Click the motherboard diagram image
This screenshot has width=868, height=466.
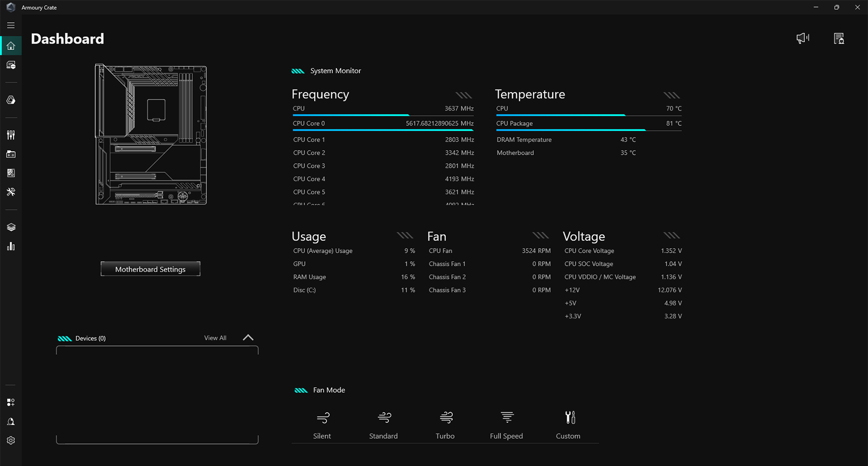tap(151, 134)
